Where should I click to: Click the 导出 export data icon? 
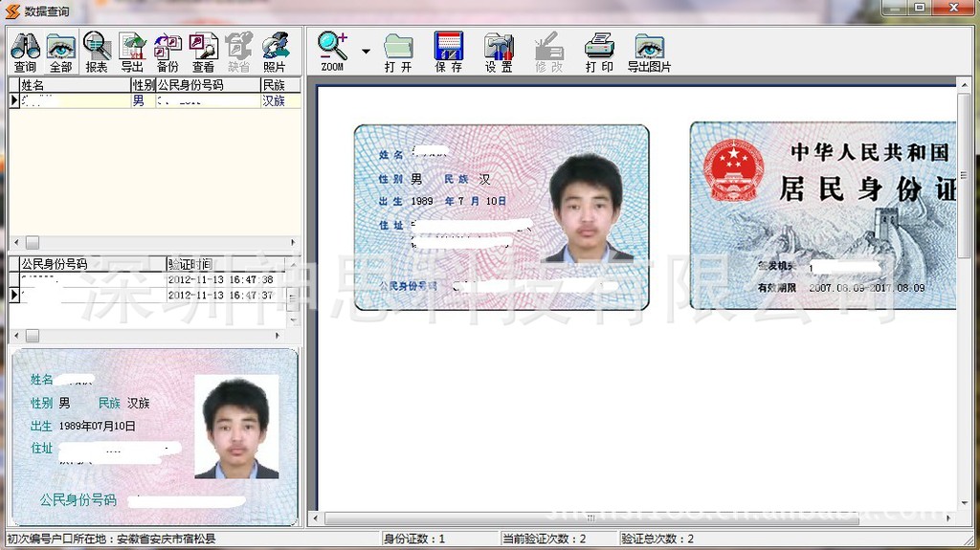click(132, 52)
